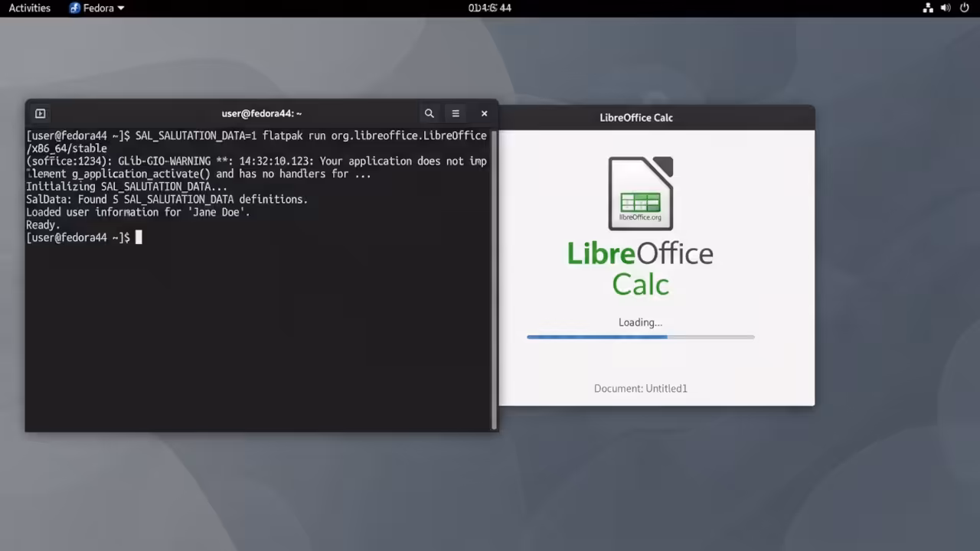Click the power icon in top bar

coord(964,8)
